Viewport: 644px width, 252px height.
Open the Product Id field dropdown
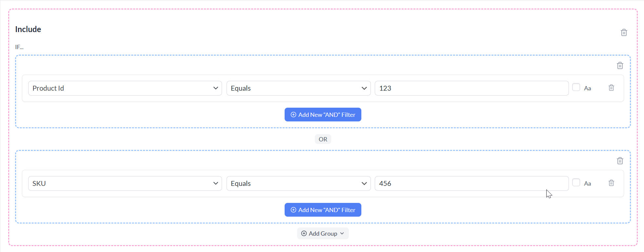tap(125, 88)
